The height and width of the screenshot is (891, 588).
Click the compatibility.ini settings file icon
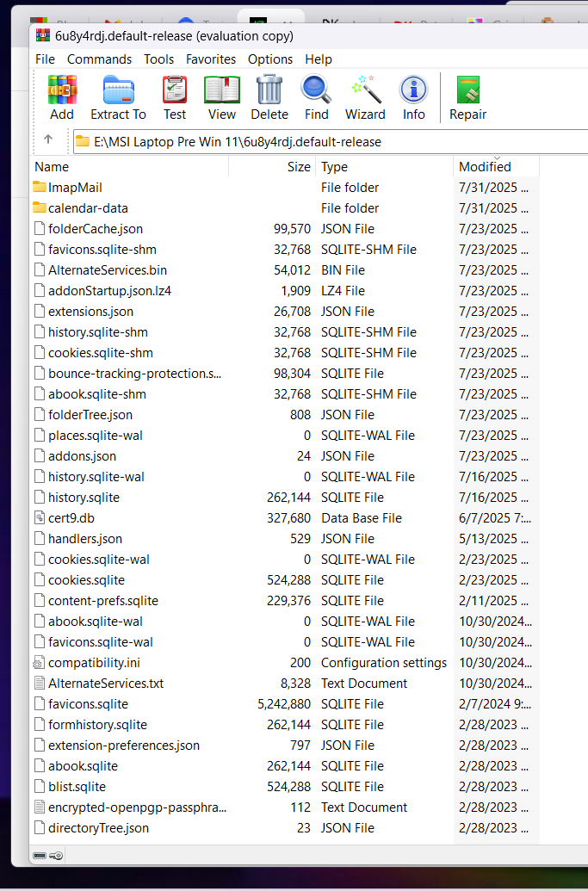coord(40,663)
